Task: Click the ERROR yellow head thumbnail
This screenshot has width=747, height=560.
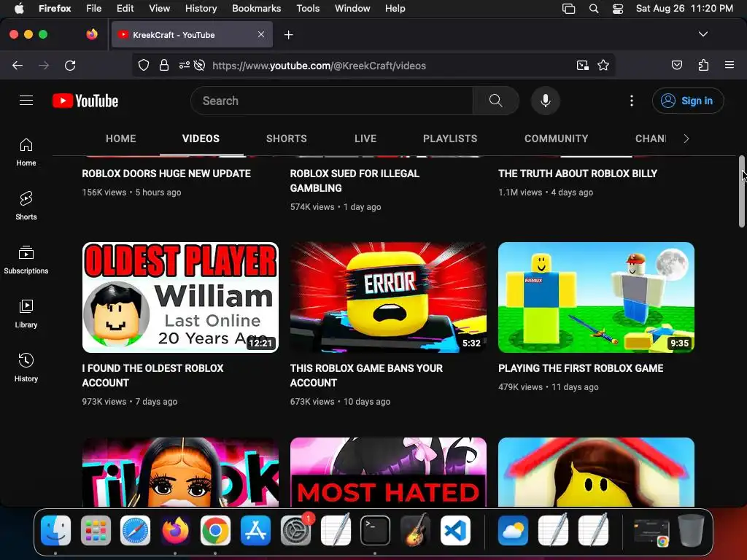Action: [x=388, y=297]
